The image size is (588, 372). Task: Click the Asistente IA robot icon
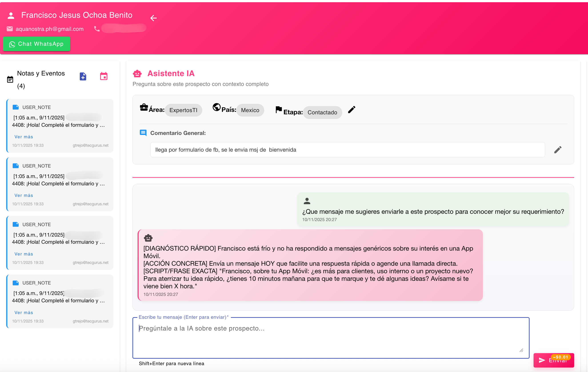click(137, 73)
